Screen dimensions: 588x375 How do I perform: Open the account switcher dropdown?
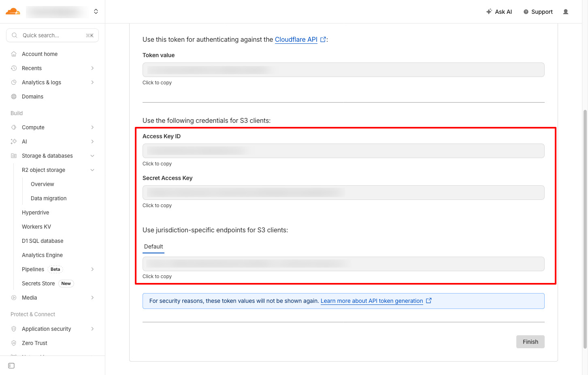(96, 11)
